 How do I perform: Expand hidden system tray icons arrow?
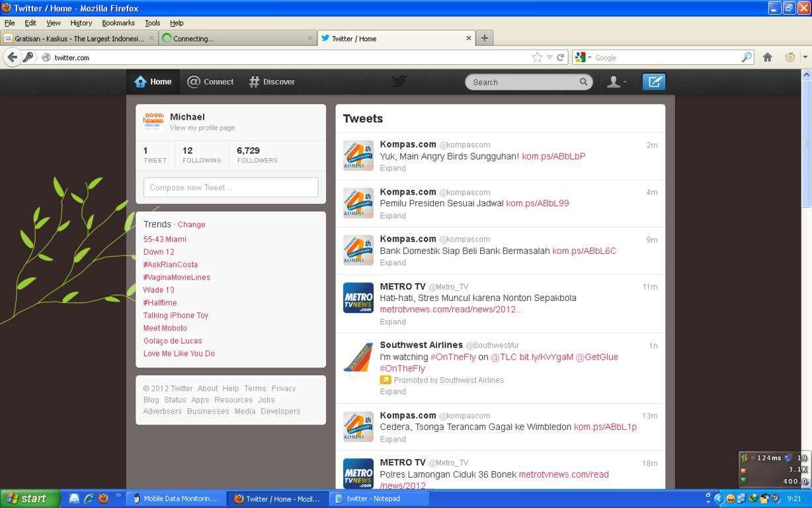(718, 499)
